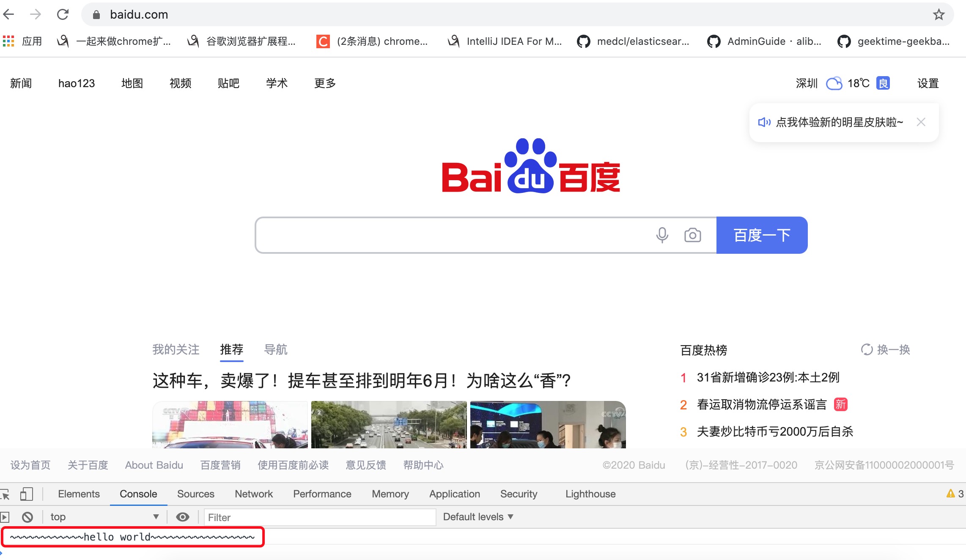
Task: Click the Lighthouse panel in DevTools
Action: point(590,494)
